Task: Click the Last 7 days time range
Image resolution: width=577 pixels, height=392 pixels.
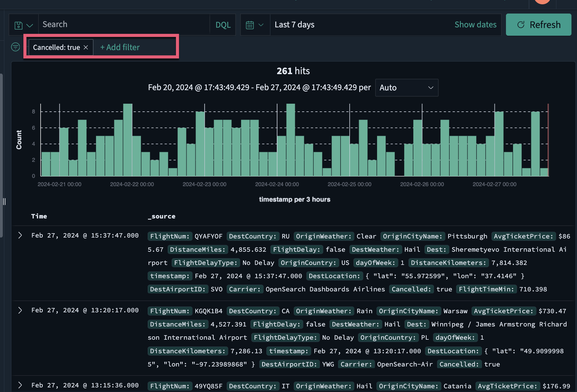Action: click(x=294, y=24)
